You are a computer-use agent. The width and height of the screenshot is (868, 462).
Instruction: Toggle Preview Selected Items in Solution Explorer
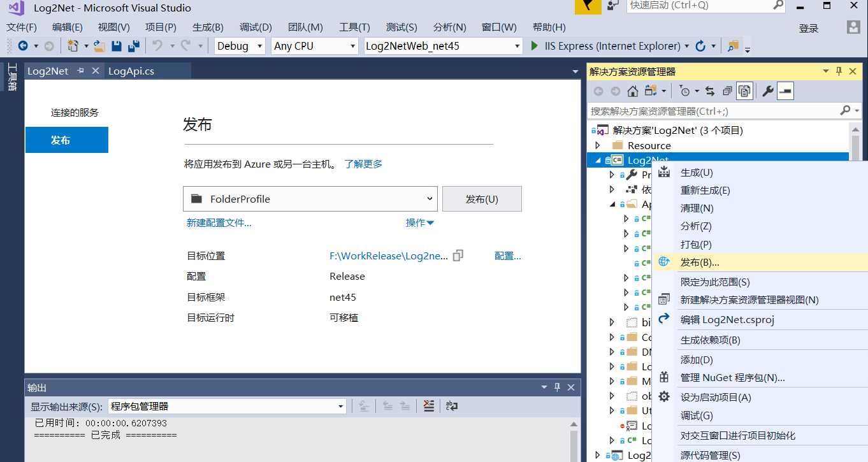click(785, 91)
